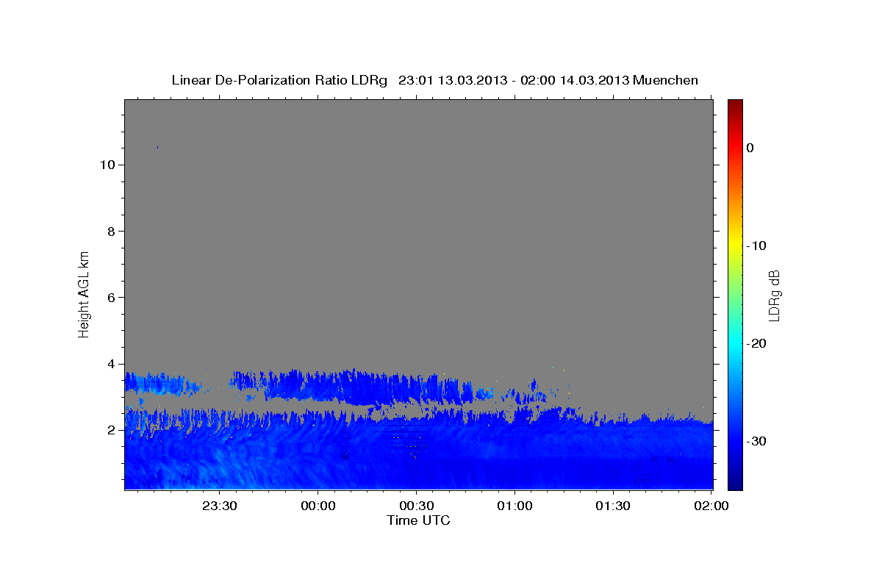This screenshot has height=588, width=882.
Task: Click the "Time UTC" axis label
Action: pos(418,520)
